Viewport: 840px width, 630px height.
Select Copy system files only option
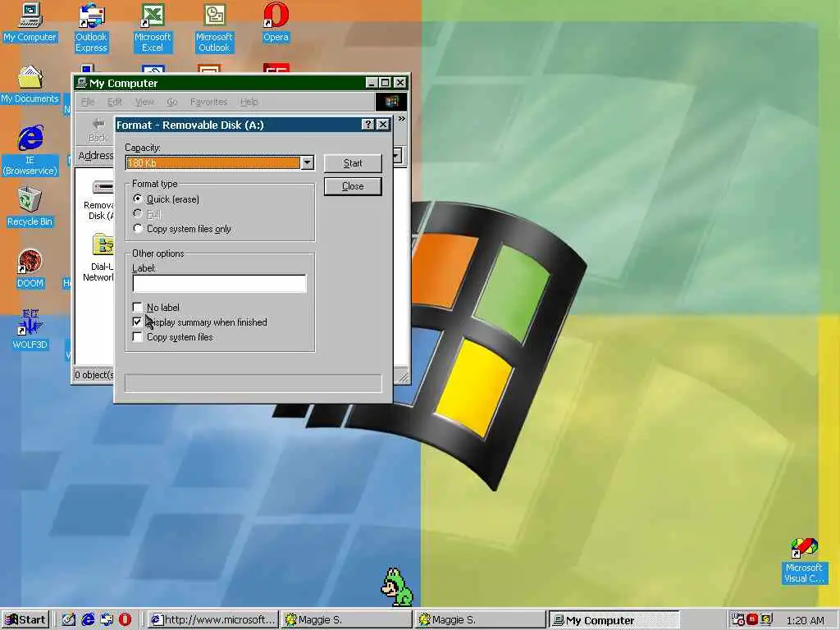pos(138,229)
